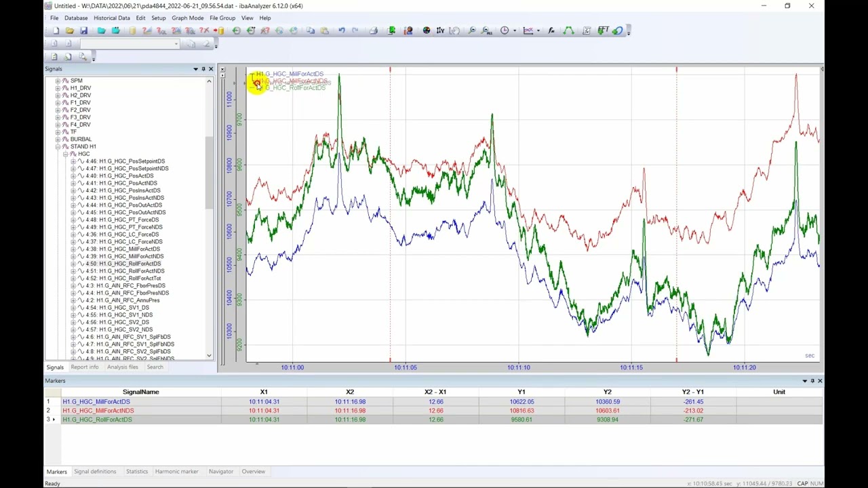
Task: Open the Signals panel dropdown arrow
Action: point(195,69)
